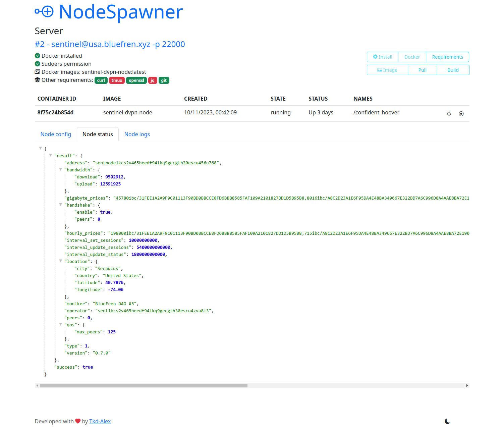Click the red jq requirement badge
Image resolution: width=504 pixels, height=433 pixels.
coord(153,80)
